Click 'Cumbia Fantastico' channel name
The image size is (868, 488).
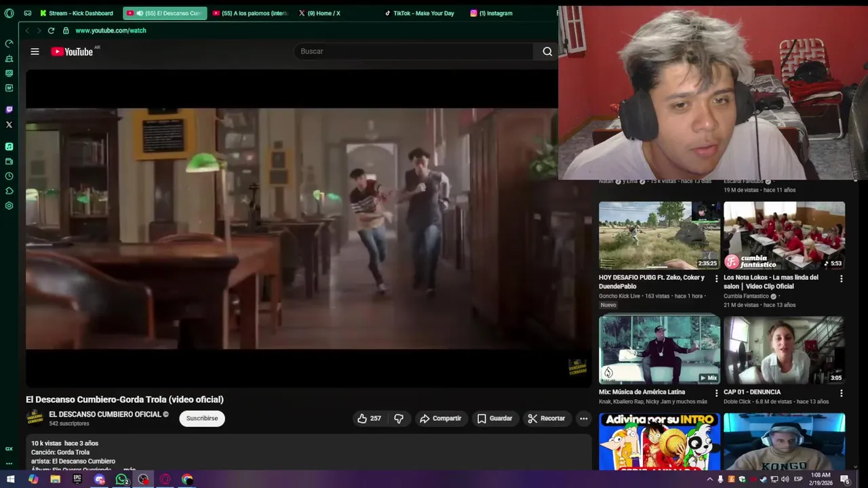pos(746,296)
